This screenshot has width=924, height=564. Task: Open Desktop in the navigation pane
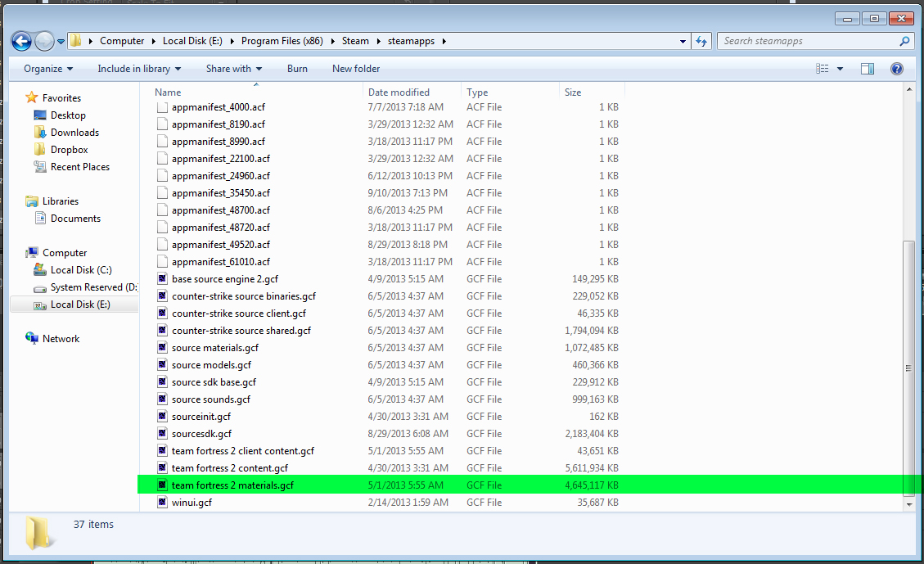(x=68, y=115)
